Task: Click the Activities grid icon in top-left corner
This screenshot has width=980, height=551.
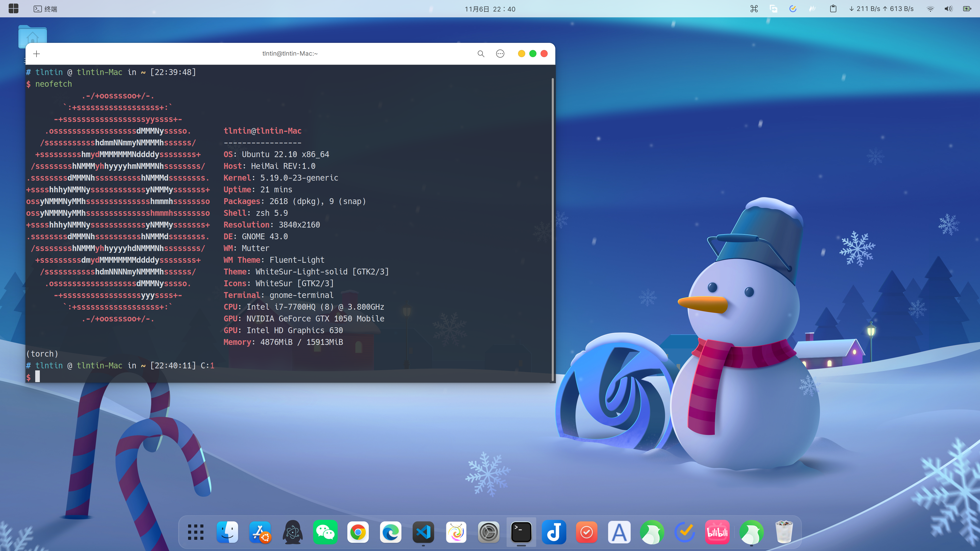Action: point(13,9)
